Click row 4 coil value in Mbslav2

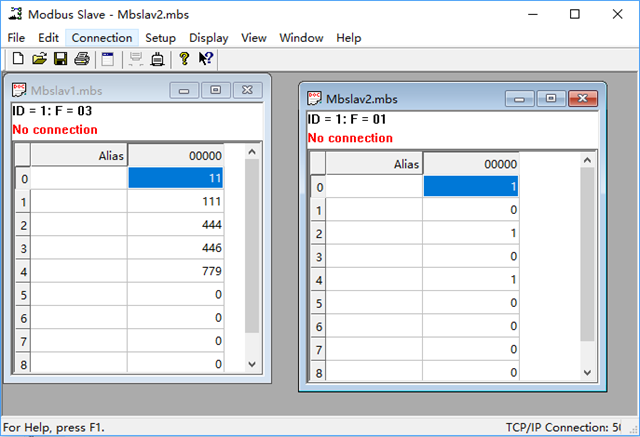coord(472,281)
